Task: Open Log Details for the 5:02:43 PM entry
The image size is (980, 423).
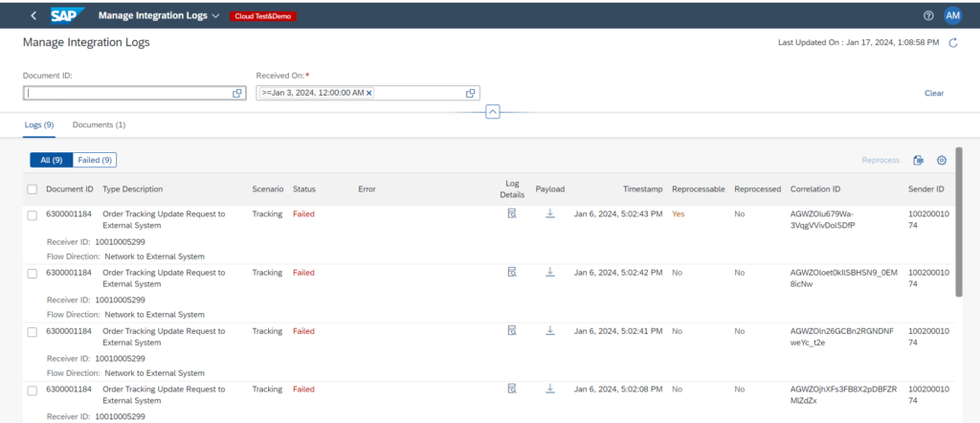Action: pyautogui.click(x=512, y=214)
